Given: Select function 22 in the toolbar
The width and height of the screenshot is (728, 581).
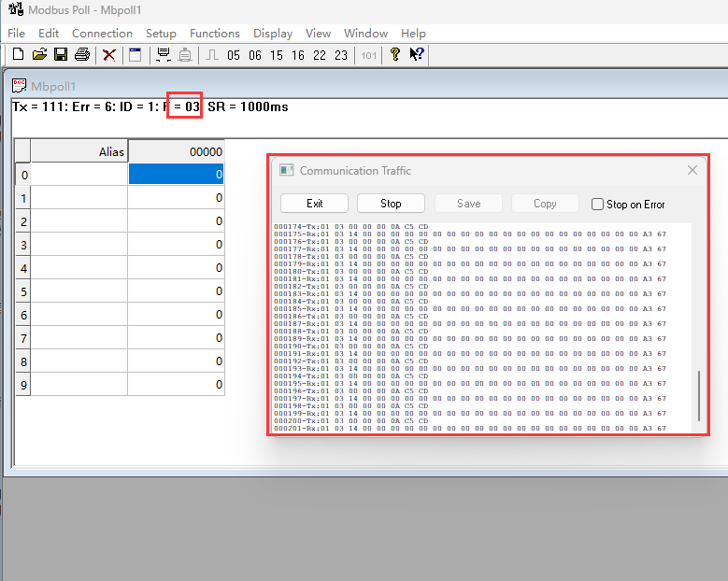Looking at the screenshot, I should (320, 55).
